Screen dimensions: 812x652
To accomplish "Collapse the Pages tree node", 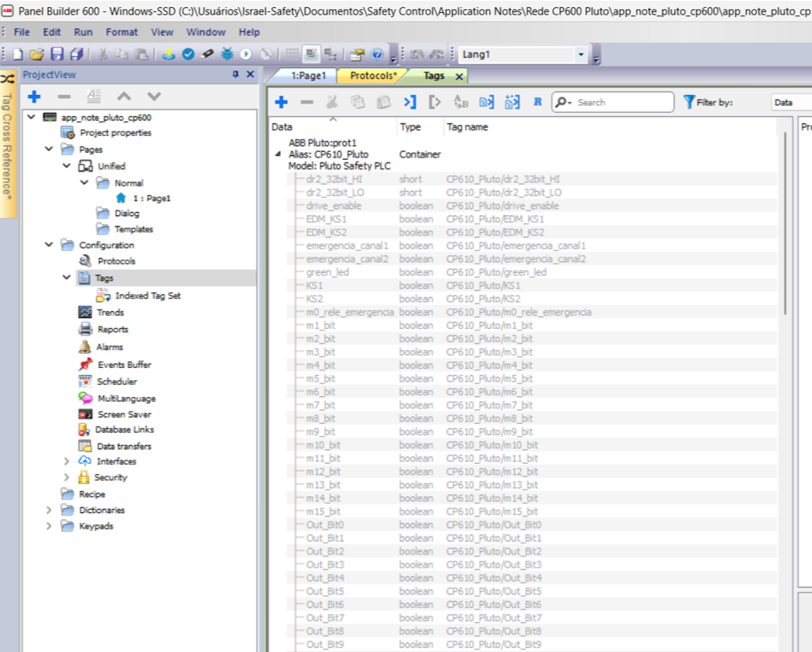I will click(49, 149).
